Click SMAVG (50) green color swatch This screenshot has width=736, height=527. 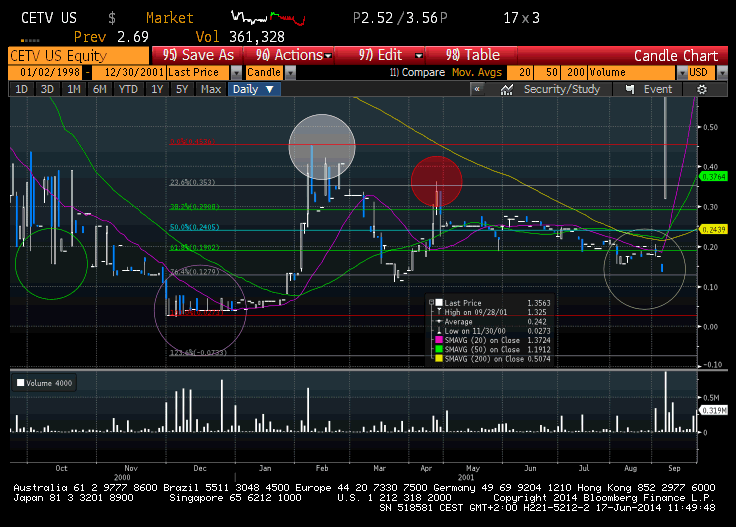[439, 350]
